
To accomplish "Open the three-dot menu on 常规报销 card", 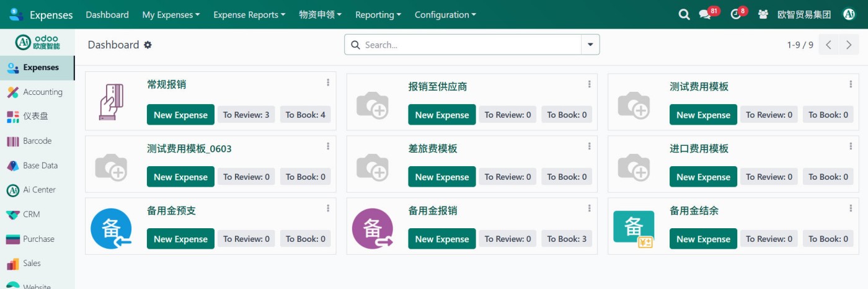I will point(328,83).
